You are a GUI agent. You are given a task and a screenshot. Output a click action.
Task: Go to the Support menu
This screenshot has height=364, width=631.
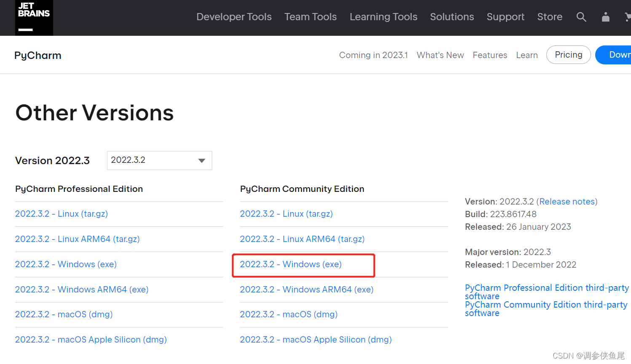click(x=505, y=17)
